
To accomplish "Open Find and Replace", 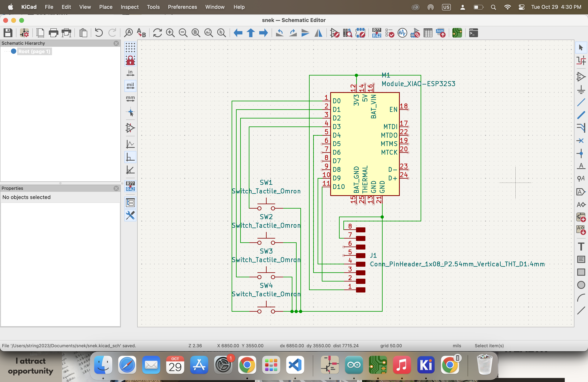I will click(141, 33).
